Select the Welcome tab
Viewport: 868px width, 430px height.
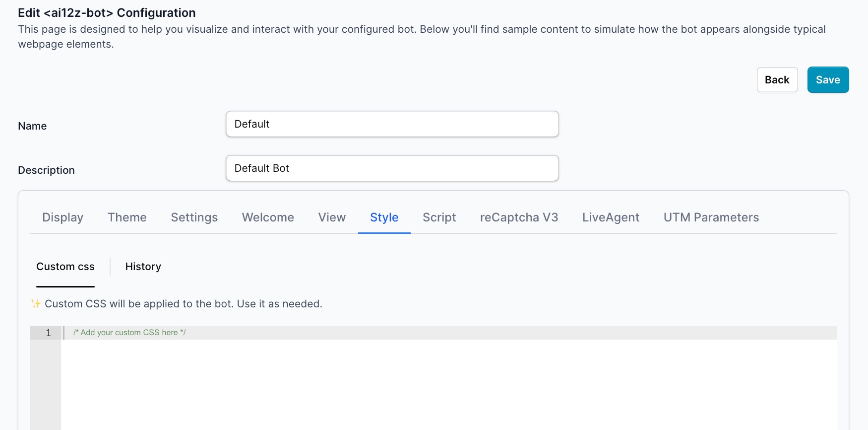268,217
